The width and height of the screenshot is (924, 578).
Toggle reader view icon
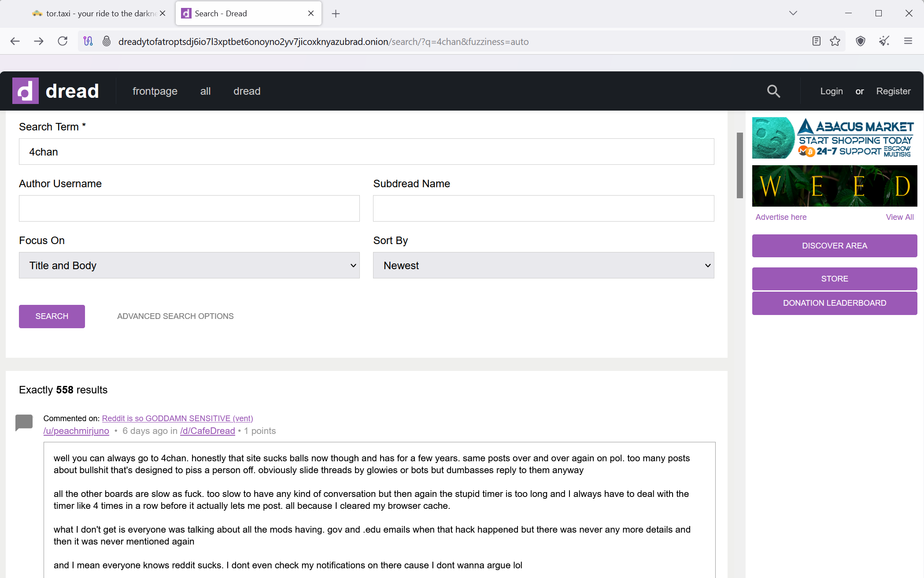tap(816, 41)
